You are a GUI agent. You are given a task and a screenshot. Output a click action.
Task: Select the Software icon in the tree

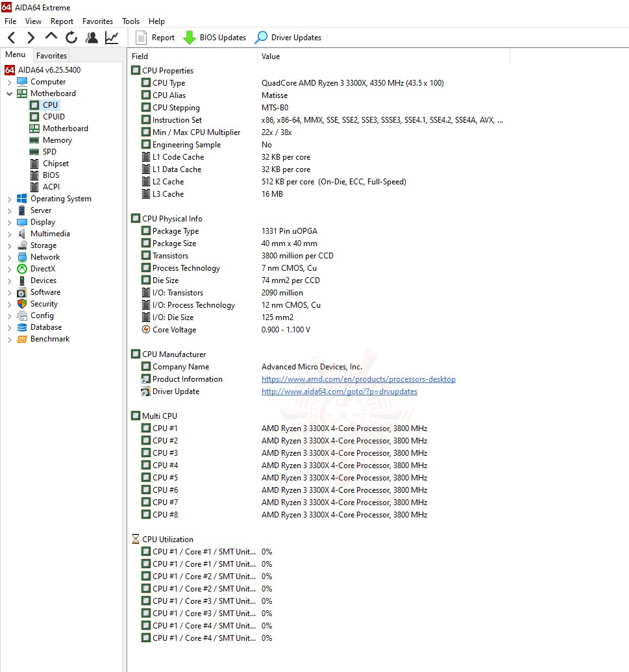pyautogui.click(x=22, y=292)
